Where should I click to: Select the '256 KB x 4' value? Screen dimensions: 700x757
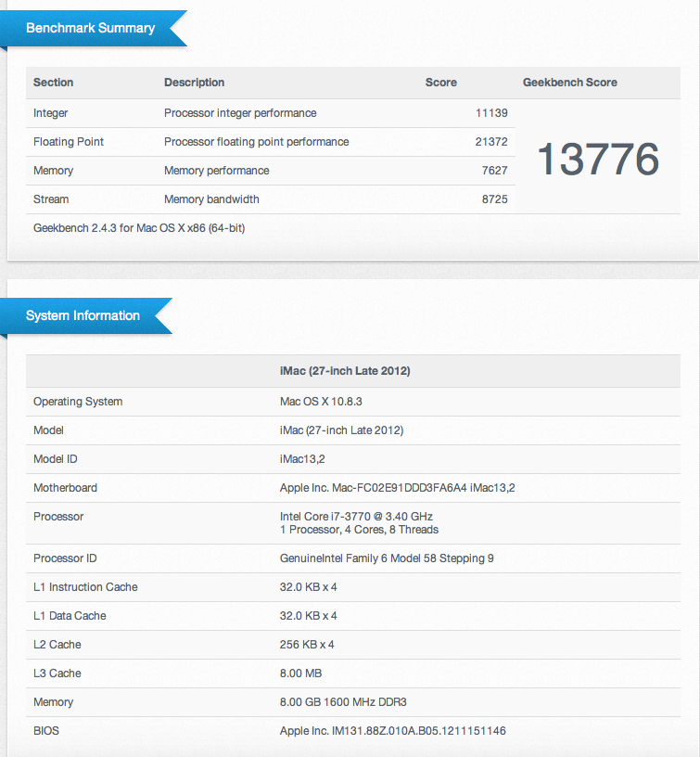click(307, 645)
